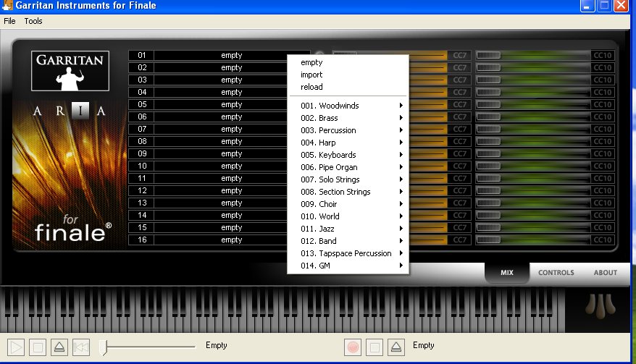The image size is (636, 364).
Task: Switch to the CONTROLS tab
Action: tap(556, 273)
